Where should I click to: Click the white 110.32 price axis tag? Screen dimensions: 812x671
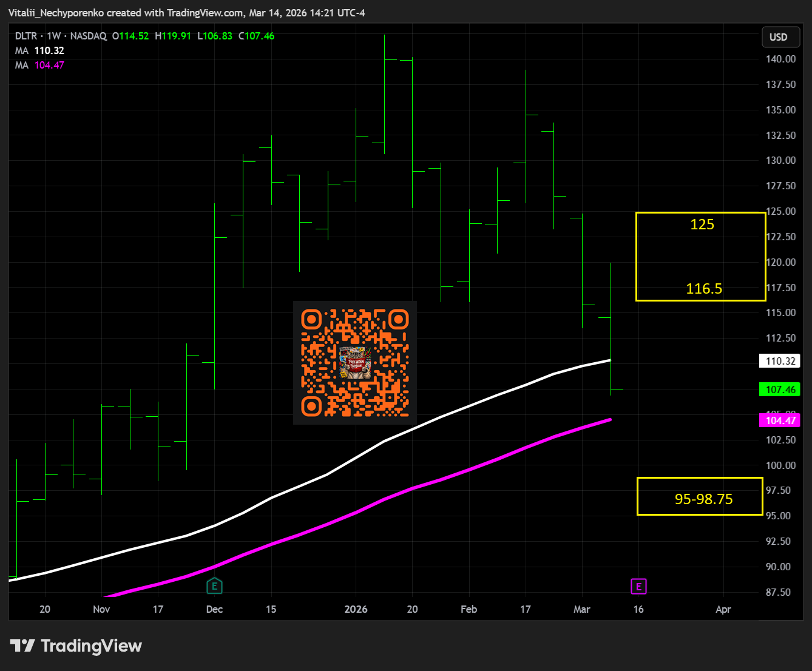tap(780, 361)
